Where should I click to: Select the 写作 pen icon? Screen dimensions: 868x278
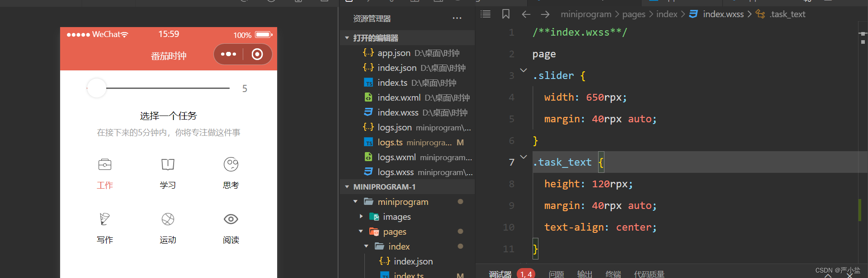pyautogui.click(x=105, y=219)
